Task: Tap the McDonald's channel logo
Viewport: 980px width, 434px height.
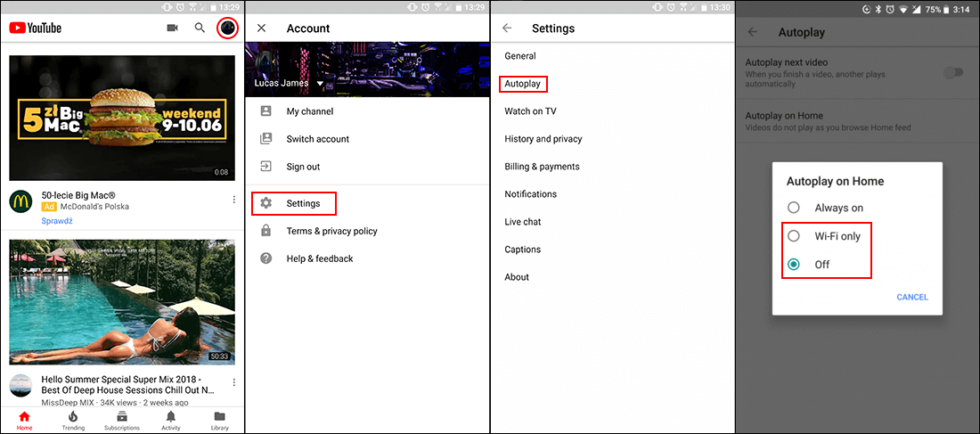Action: point(20,201)
